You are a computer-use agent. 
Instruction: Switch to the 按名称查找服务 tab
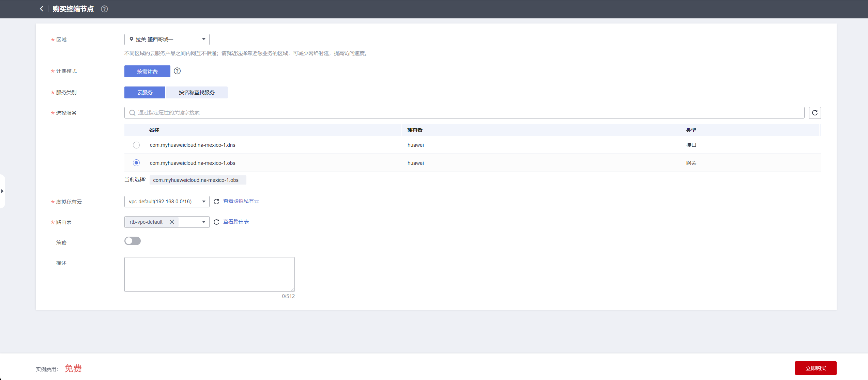(197, 92)
